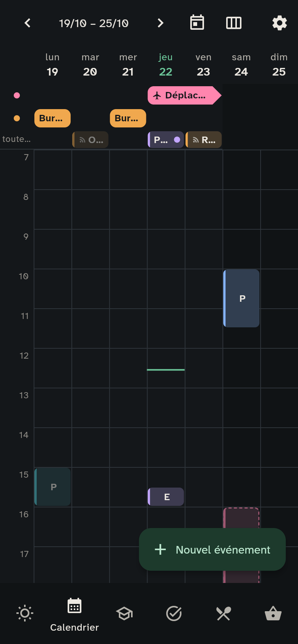Open Saturday's dashed pink event at 16
This screenshot has height=644, width=298.
pyautogui.click(x=241, y=518)
